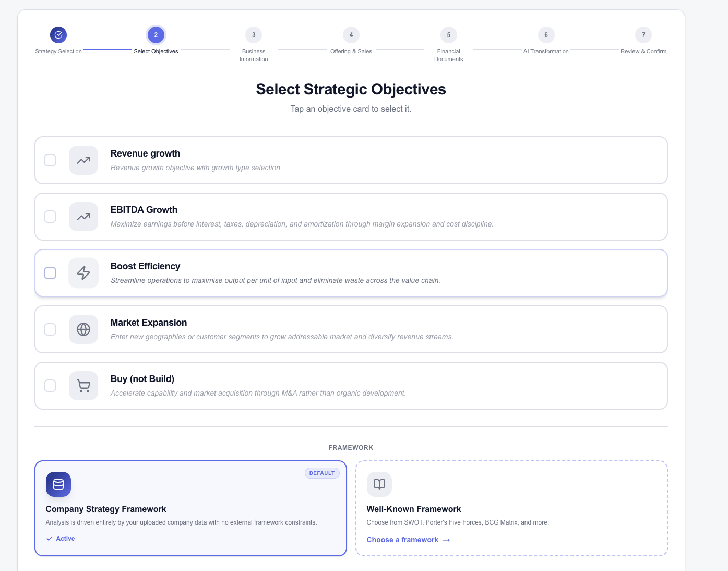Click the completed Strategy Selection step checkmark icon
The height and width of the screenshot is (571, 728).
[58, 35]
